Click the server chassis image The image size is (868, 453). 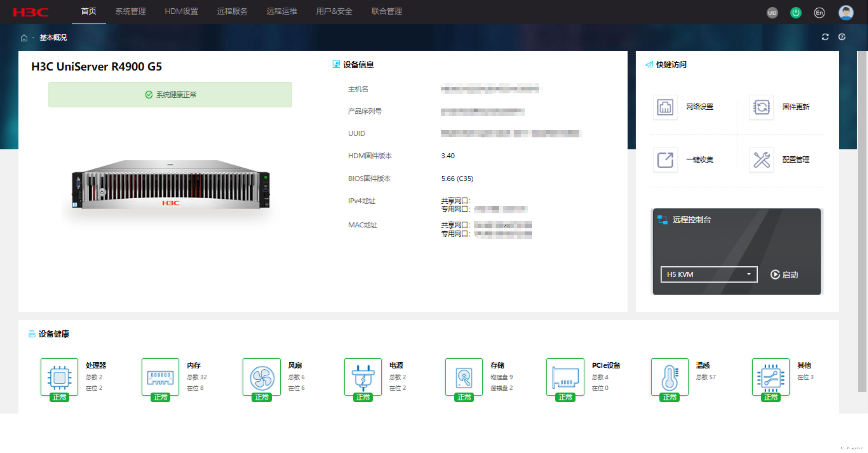point(171,184)
